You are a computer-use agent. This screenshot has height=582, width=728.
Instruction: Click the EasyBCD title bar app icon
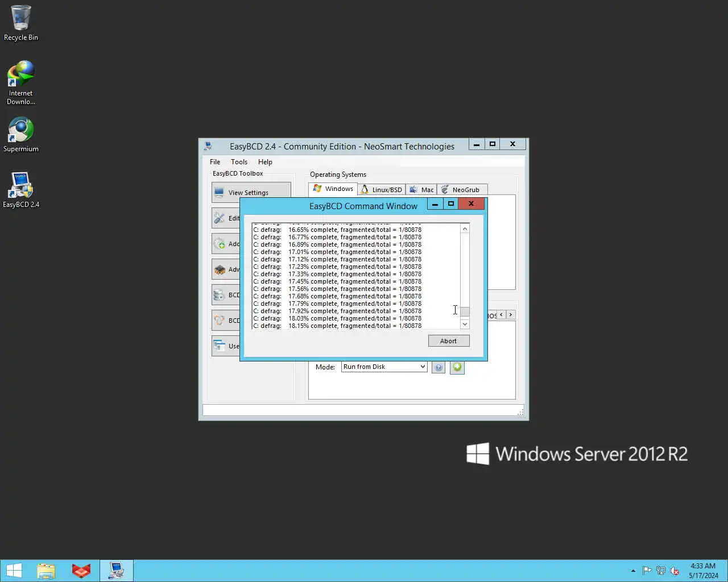coord(208,146)
